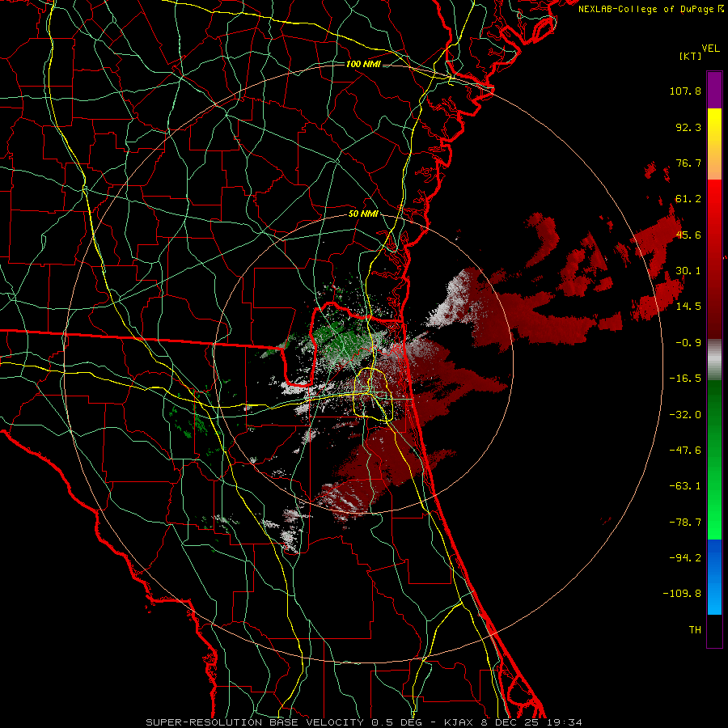Viewport: 728px width, 728px height.
Task: Click the 107.8 legend value
Action: 685,91
